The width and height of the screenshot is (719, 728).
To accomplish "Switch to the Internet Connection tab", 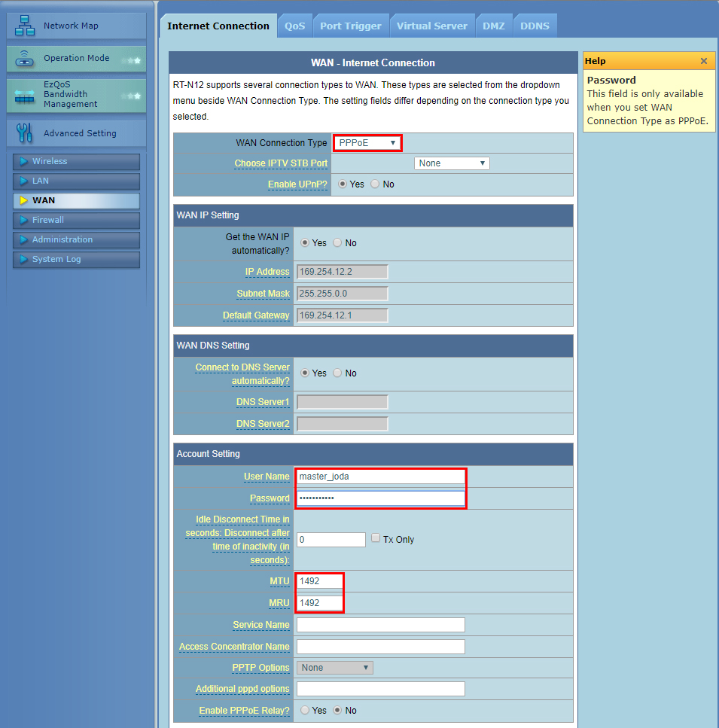I will click(218, 26).
